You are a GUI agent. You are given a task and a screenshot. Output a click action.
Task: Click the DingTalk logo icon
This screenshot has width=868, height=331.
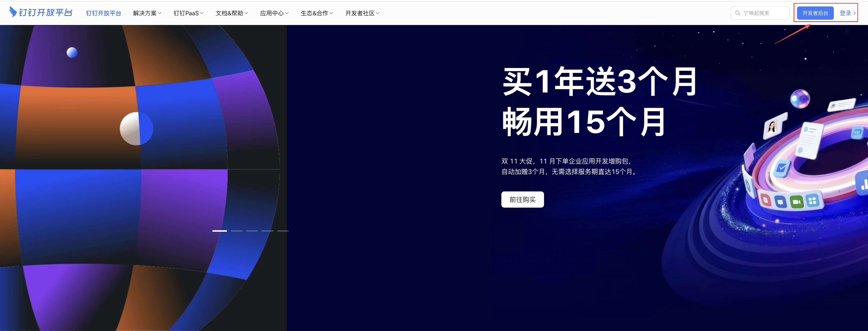[x=13, y=12]
